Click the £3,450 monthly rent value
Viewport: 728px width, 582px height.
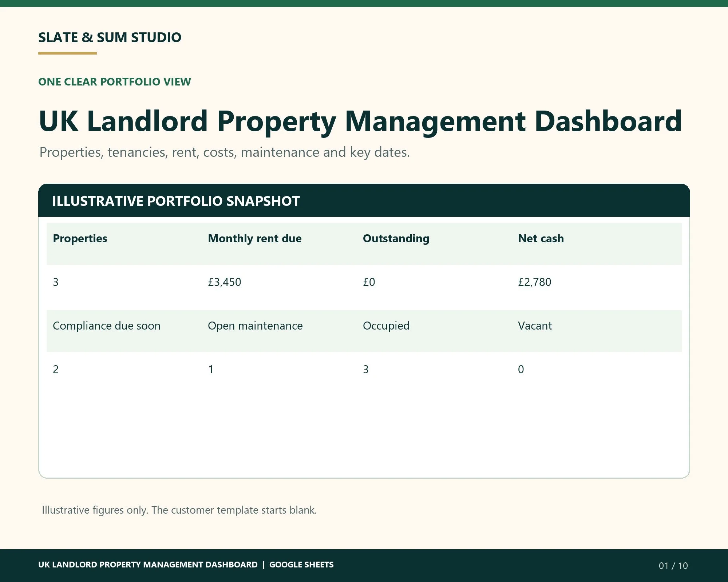click(x=224, y=282)
